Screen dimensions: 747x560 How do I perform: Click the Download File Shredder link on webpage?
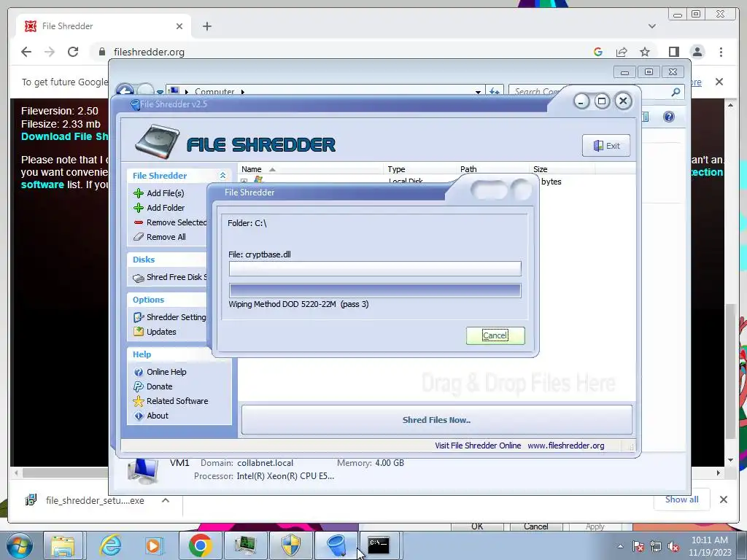(65, 136)
